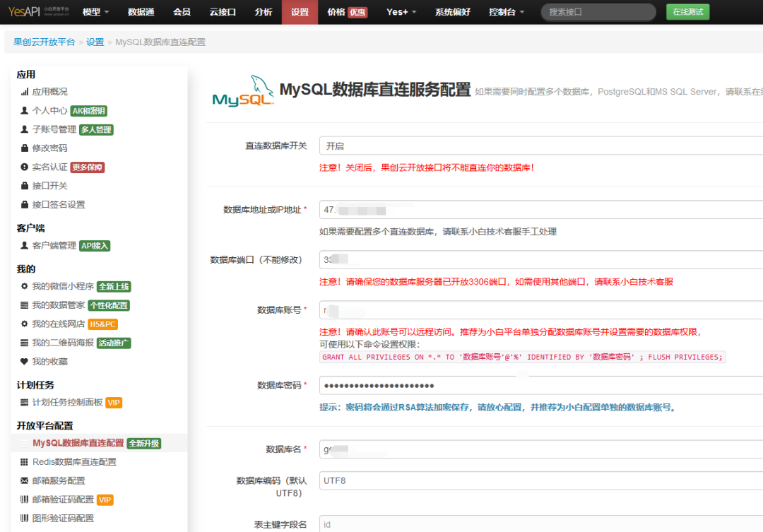
Task: Open the 个人中心 sidebar link
Action: tap(49, 110)
